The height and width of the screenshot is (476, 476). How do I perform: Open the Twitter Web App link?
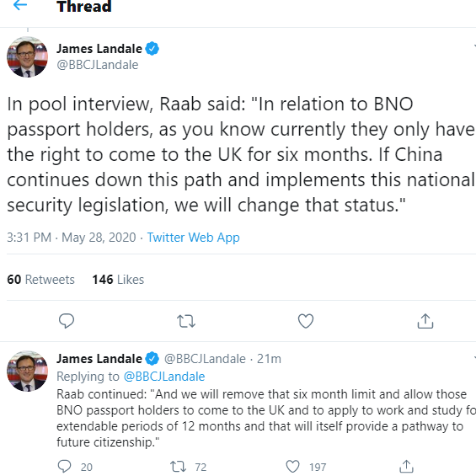pyautogui.click(x=193, y=237)
